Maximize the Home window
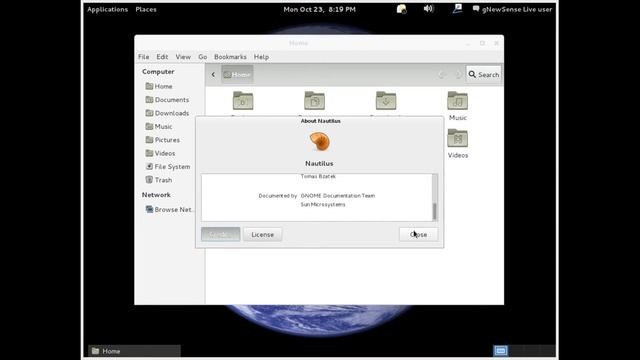 [x=482, y=43]
